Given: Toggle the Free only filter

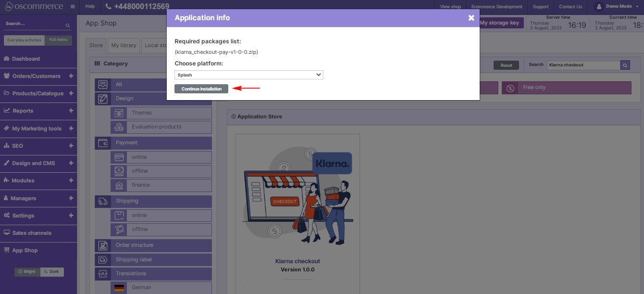Looking at the screenshot, I should [567, 88].
